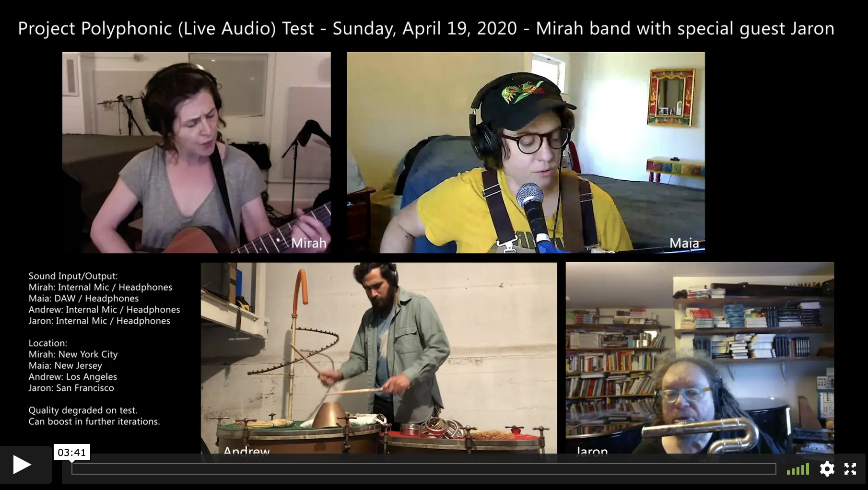Click the framed mirror in Maia's video

pos(672,97)
